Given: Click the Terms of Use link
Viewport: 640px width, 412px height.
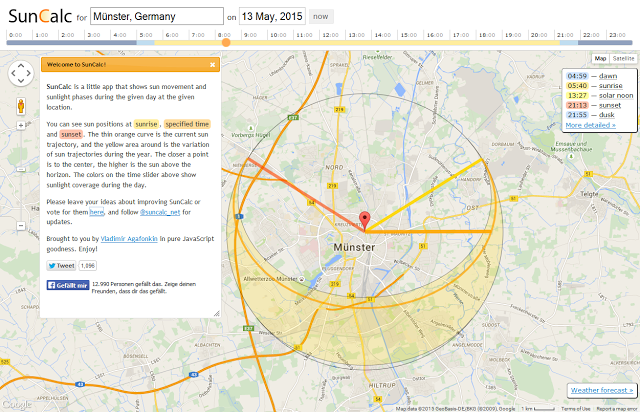Looking at the screenshot, I should [x=576, y=409].
